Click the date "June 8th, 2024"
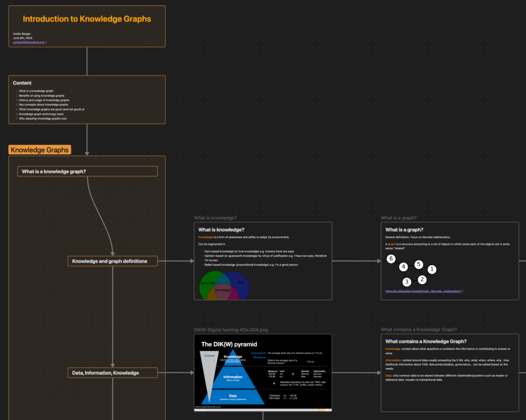Viewport: 526px width, 420px height. pyautogui.click(x=23, y=38)
